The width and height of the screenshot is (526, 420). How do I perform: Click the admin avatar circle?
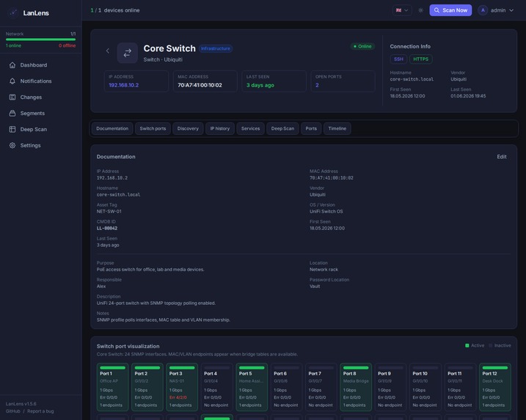point(483,10)
